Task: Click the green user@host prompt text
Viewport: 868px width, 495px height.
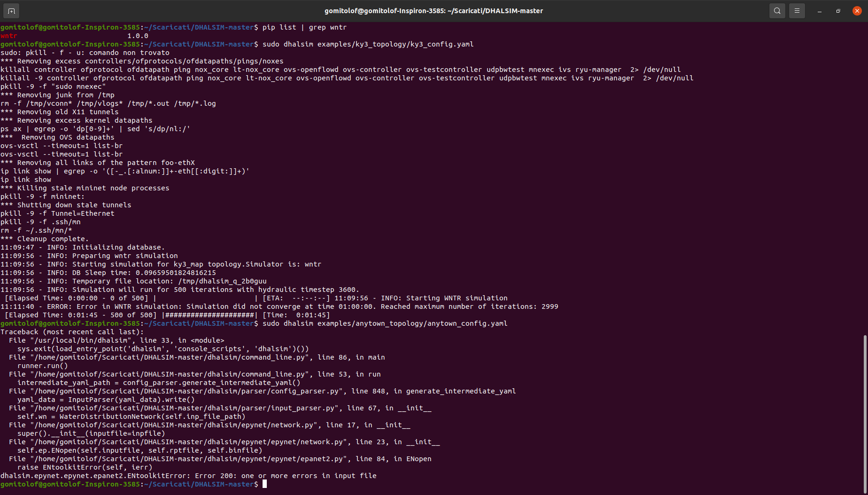Action: click(61, 484)
